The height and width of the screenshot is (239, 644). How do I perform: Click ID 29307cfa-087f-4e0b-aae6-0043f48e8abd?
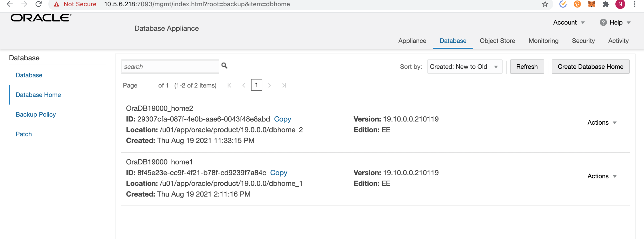click(x=204, y=119)
